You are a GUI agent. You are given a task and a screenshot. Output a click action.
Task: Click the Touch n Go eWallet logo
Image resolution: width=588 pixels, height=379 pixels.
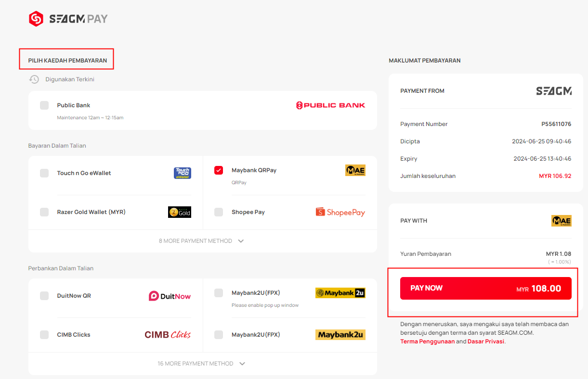[183, 173]
